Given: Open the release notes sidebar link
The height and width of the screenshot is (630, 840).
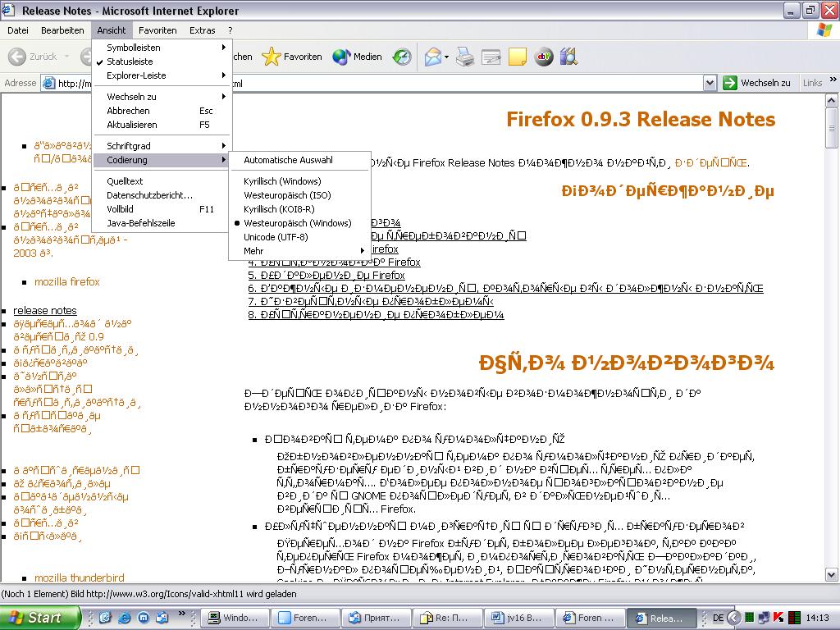Looking at the screenshot, I should coord(45,311).
